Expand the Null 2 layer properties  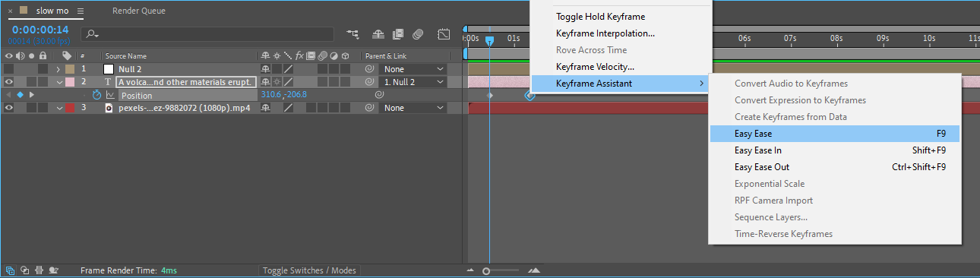coord(58,69)
